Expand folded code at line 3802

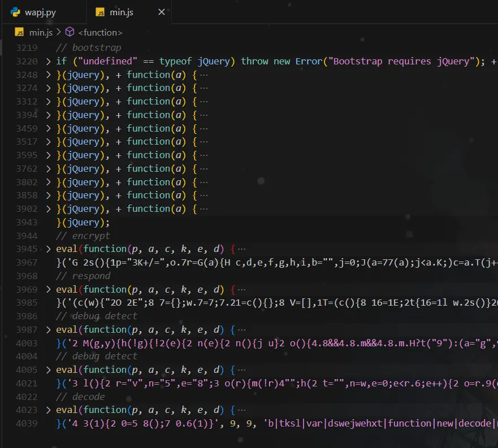coord(48,182)
